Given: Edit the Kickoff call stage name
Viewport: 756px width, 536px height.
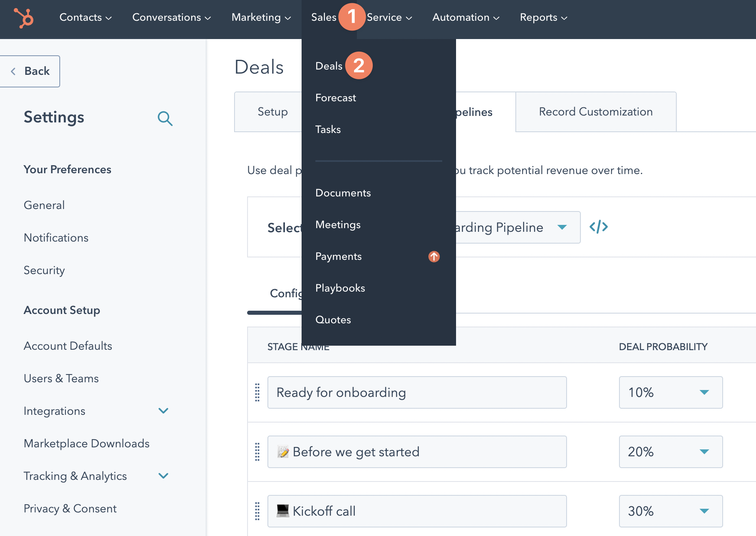Looking at the screenshot, I should pos(417,511).
